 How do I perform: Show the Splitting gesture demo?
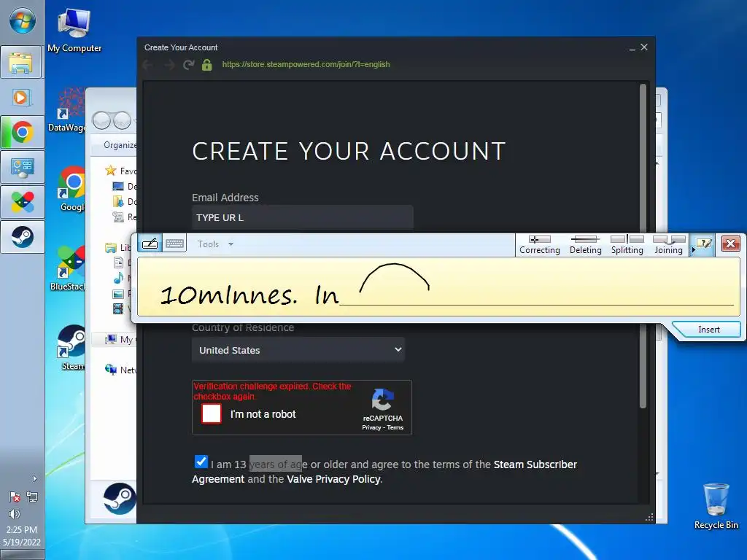click(x=627, y=245)
